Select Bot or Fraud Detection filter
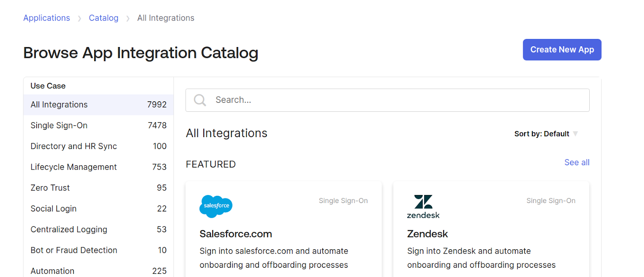 (74, 250)
